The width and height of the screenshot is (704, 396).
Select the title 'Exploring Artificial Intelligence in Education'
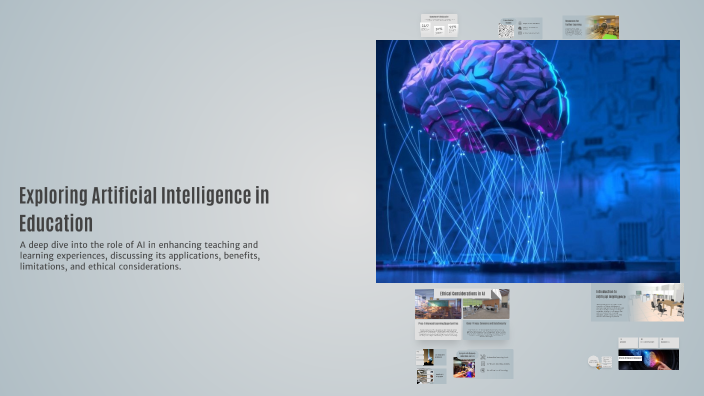[144, 209]
